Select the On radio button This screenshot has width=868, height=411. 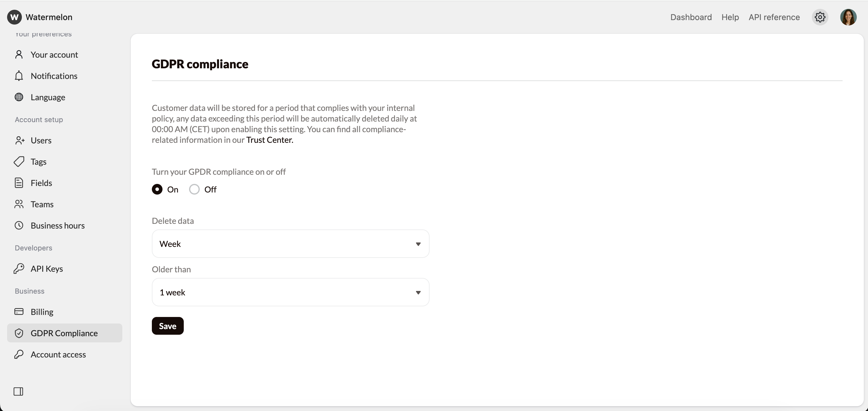(x=157, y=190)
